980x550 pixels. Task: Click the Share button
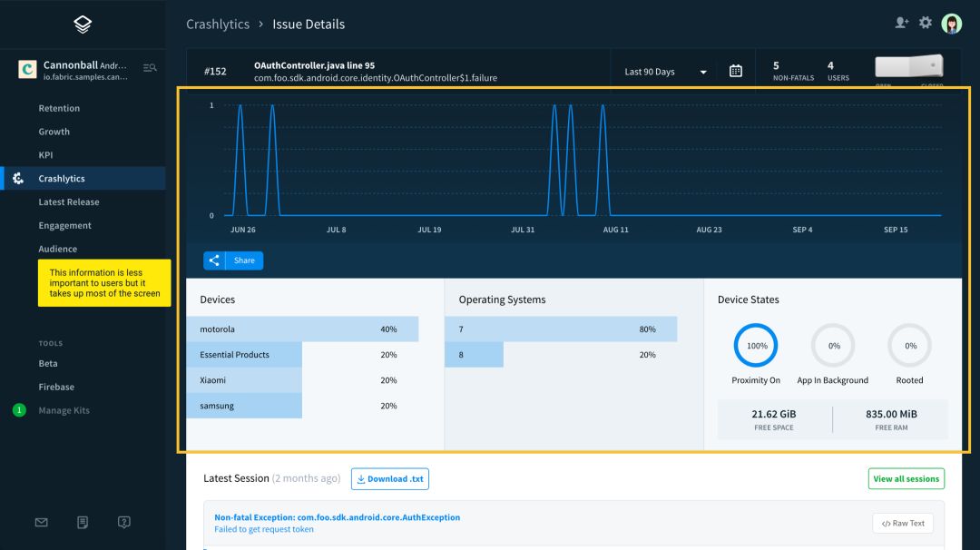(x=233, y=260)
